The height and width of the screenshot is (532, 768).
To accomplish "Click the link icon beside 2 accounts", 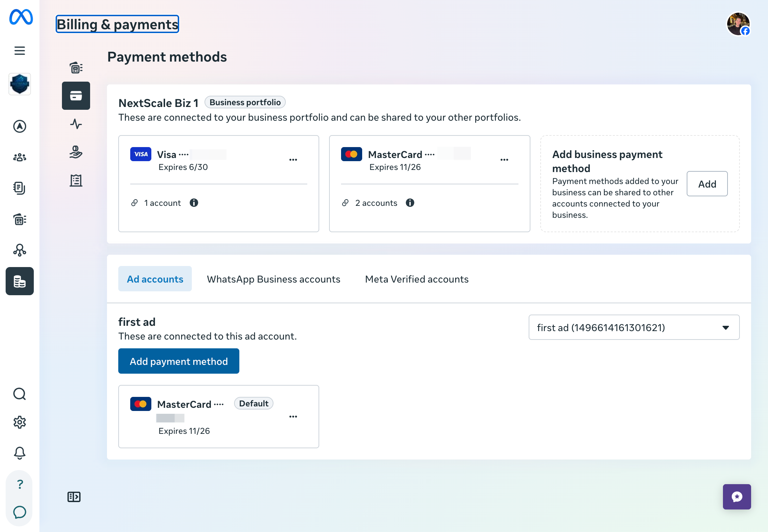I will (345, 203).
